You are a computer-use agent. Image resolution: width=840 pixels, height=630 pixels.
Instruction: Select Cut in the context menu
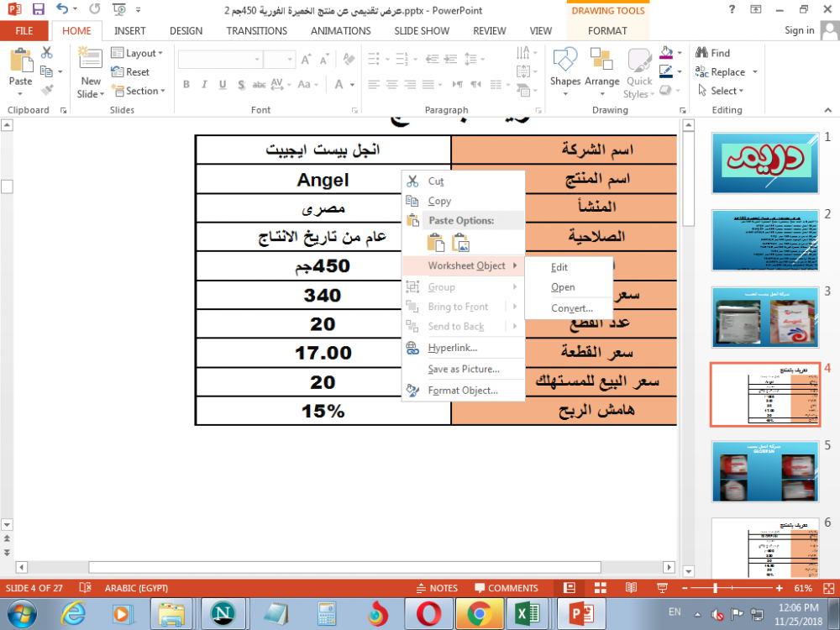point(463,181)
